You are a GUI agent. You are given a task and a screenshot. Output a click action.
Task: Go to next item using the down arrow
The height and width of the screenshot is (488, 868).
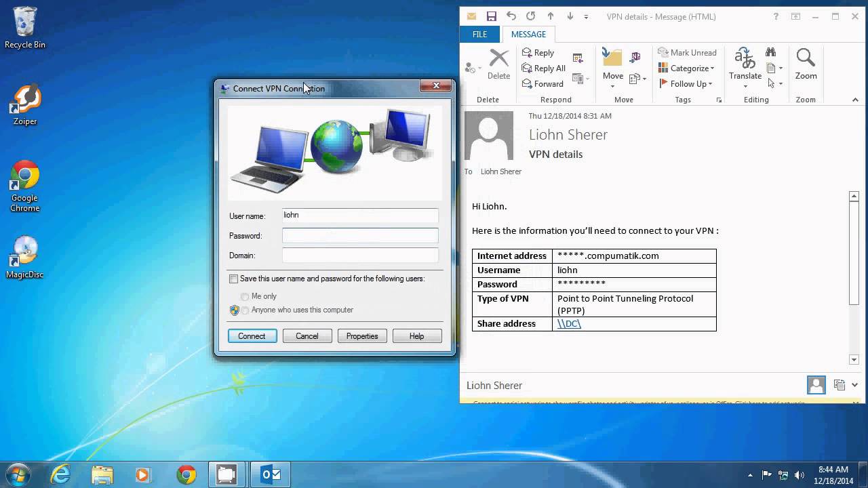[x=570, y=16]
